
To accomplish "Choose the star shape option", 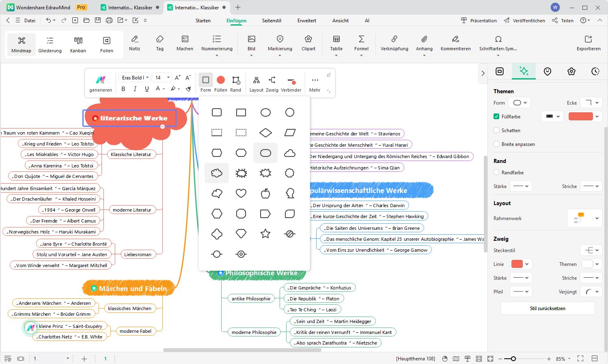I will pos(265,233).
